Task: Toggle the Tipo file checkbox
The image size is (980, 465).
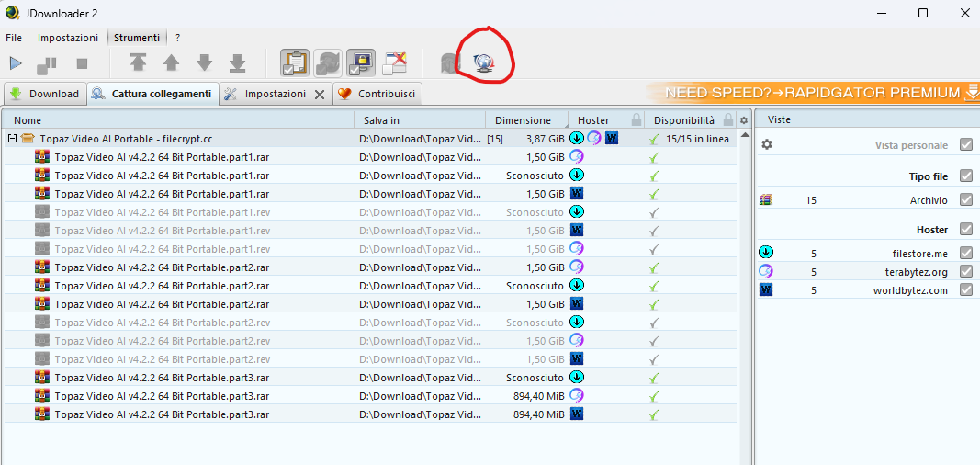Action: pyautogui.click(x=966, y=175)
